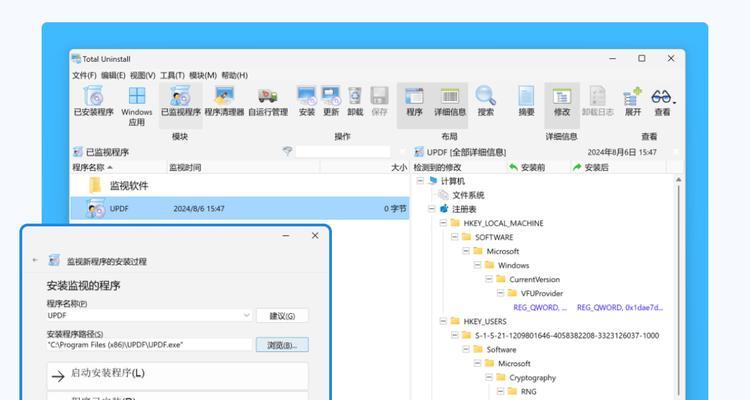750x400 pixels.
Task: Open the 模块(M) menu
Action: [203, 75]
